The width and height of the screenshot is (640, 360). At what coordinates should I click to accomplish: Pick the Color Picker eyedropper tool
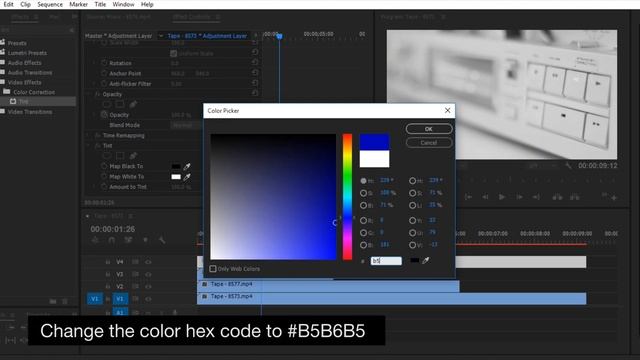[x=426, y=260]
